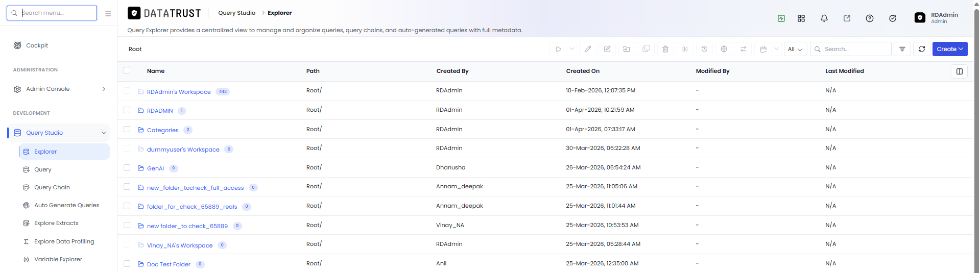Click the trash delete icon in toolbar
Image resolution: width=980 pixels, height=273 pixels.
pyautogui.click(x=665, y=49)
